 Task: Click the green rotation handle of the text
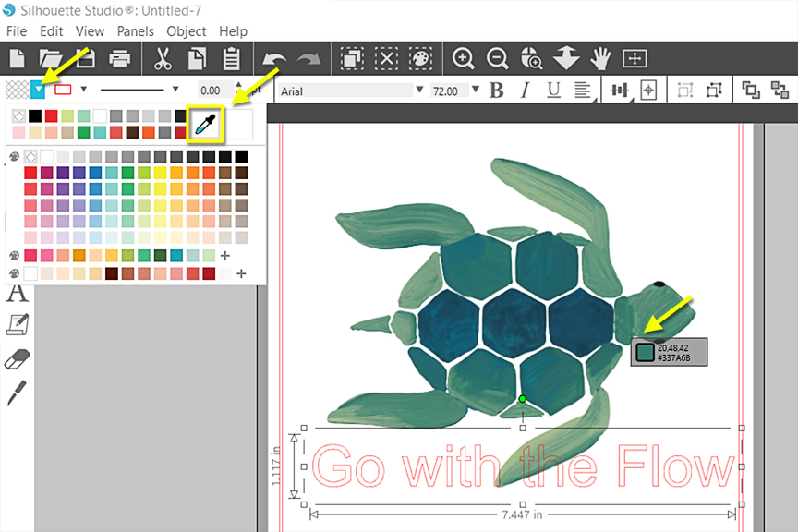click(x=522, y=399)
